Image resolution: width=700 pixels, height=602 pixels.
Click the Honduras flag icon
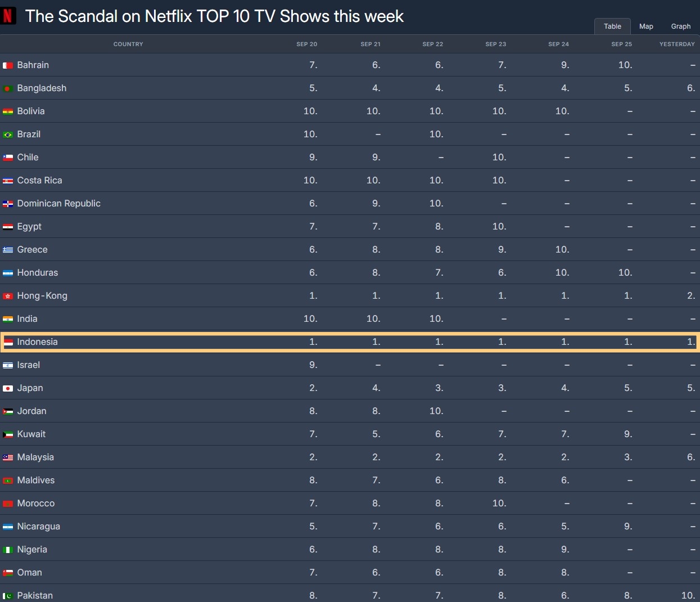tap(8, 273)
